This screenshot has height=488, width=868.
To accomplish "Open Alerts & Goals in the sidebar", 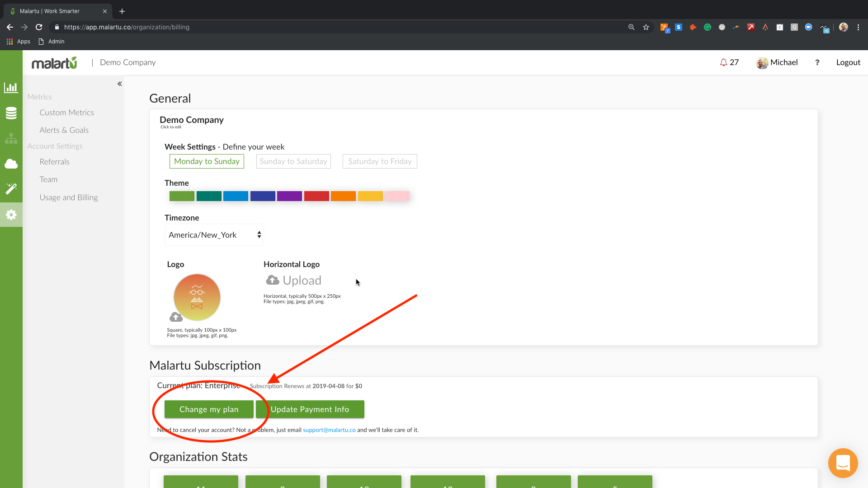I will point(64,130).
